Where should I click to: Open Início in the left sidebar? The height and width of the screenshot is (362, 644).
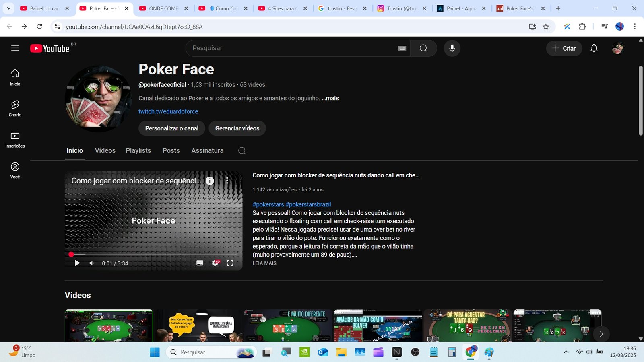[15, 77]
